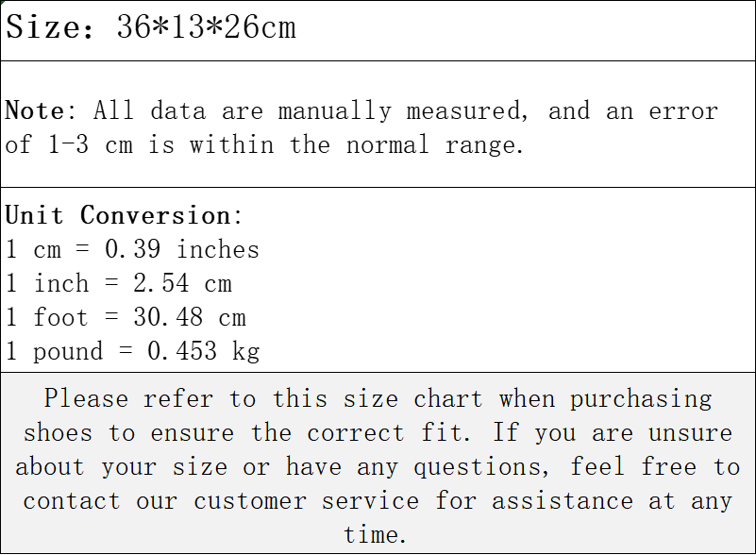Select the bold Note label

tap(35, 110)
